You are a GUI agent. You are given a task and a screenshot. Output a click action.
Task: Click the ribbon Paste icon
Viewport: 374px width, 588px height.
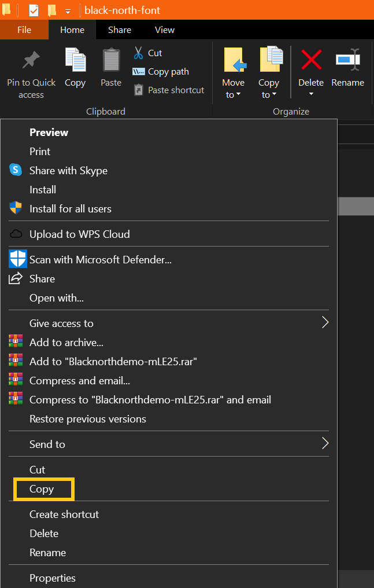[x=111, y=60]
